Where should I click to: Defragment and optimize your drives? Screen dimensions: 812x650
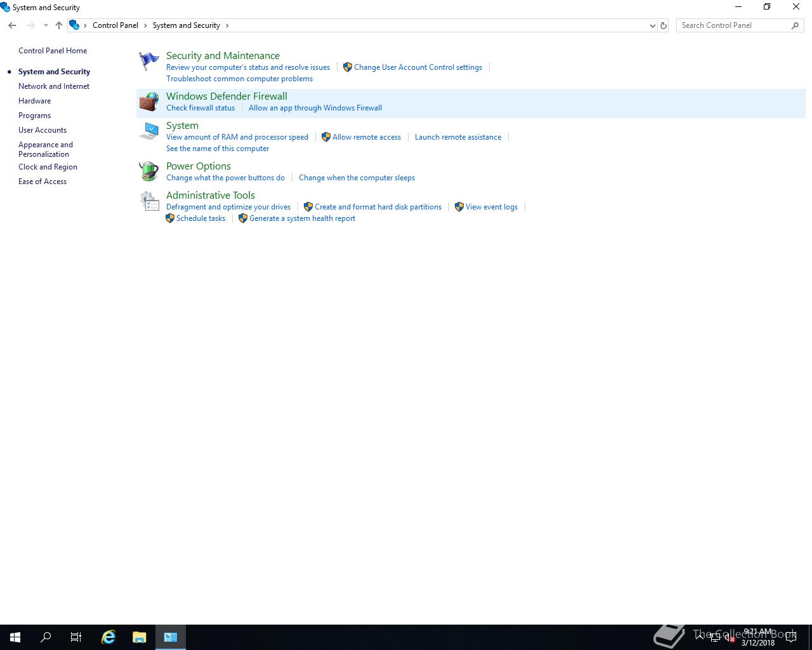(228, 207)
